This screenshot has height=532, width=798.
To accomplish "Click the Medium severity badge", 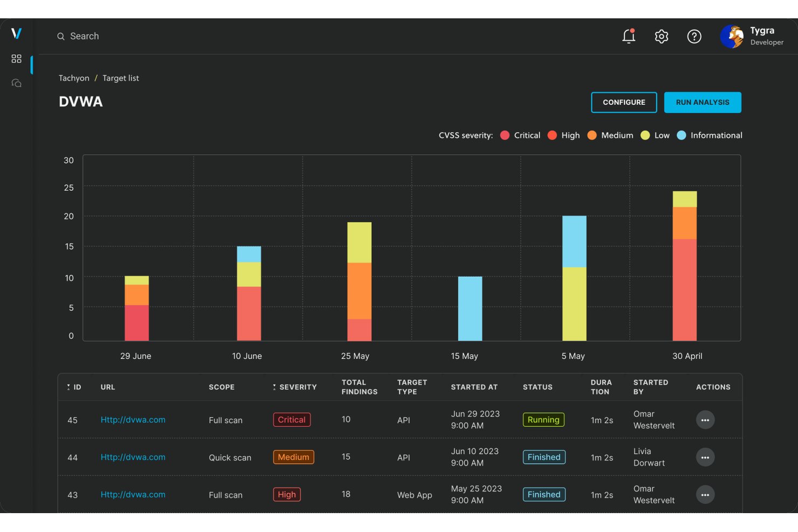I will pos(293,457).
